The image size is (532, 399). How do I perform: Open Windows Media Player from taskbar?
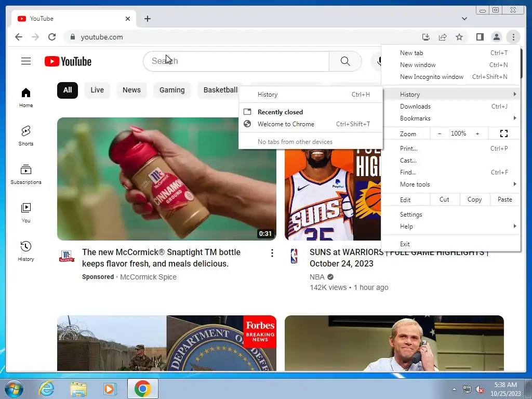110,389
